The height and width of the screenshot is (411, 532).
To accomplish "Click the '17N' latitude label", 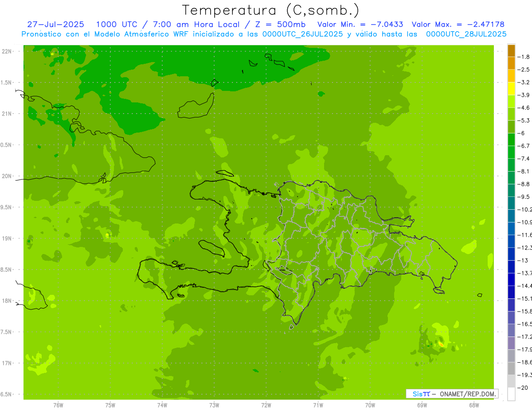I will 7,363.
